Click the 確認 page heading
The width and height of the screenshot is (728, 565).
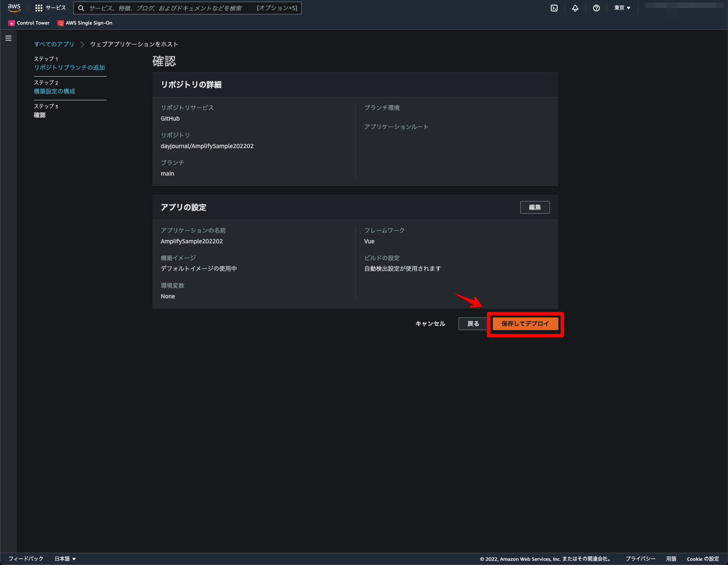(164, 61)
